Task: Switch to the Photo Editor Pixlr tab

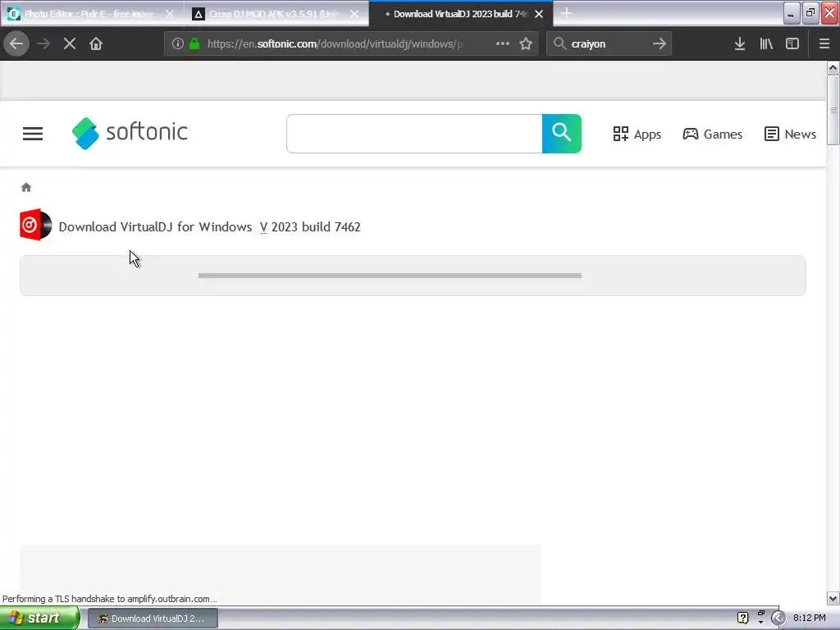Action: 89,14
